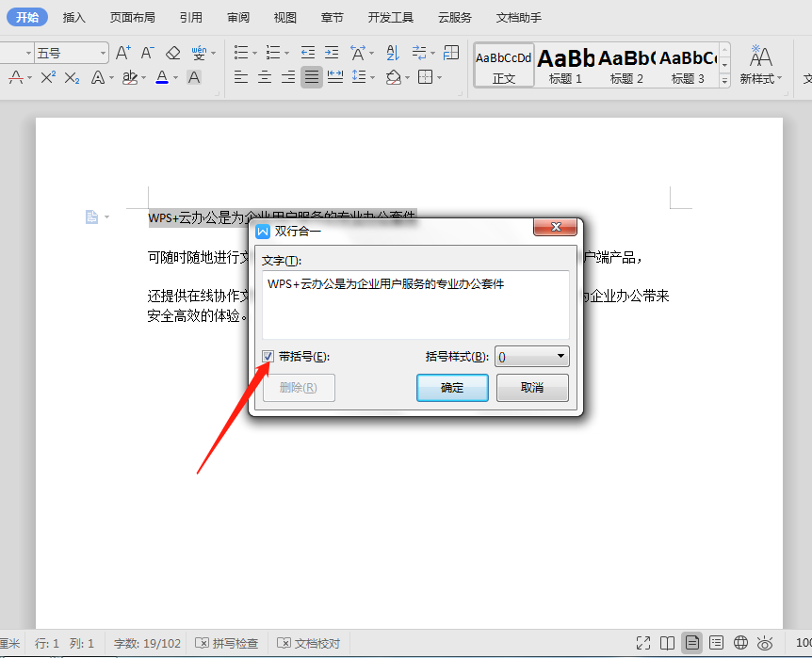Align text to the left
812x658 pixels.
pos(241,77)
